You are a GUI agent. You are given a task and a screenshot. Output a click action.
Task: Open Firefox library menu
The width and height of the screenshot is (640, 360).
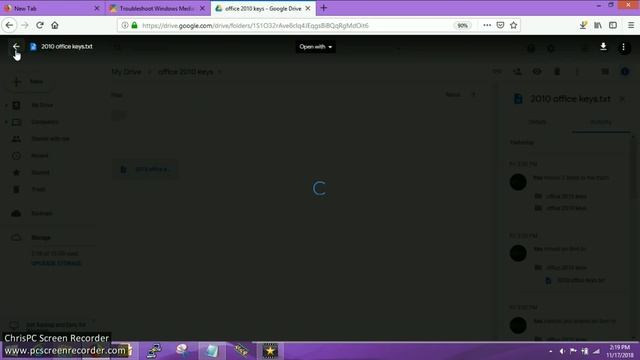598,25
